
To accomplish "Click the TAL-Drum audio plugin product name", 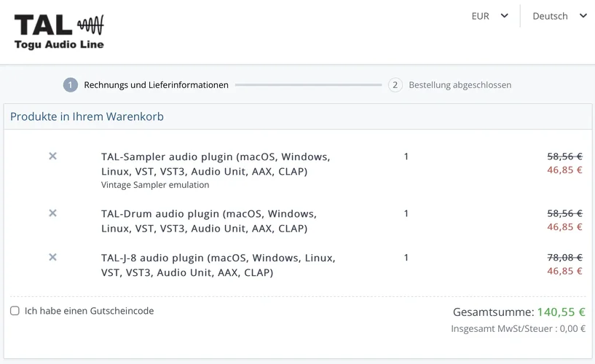I will pyautogui.click(x=208, y=221).
